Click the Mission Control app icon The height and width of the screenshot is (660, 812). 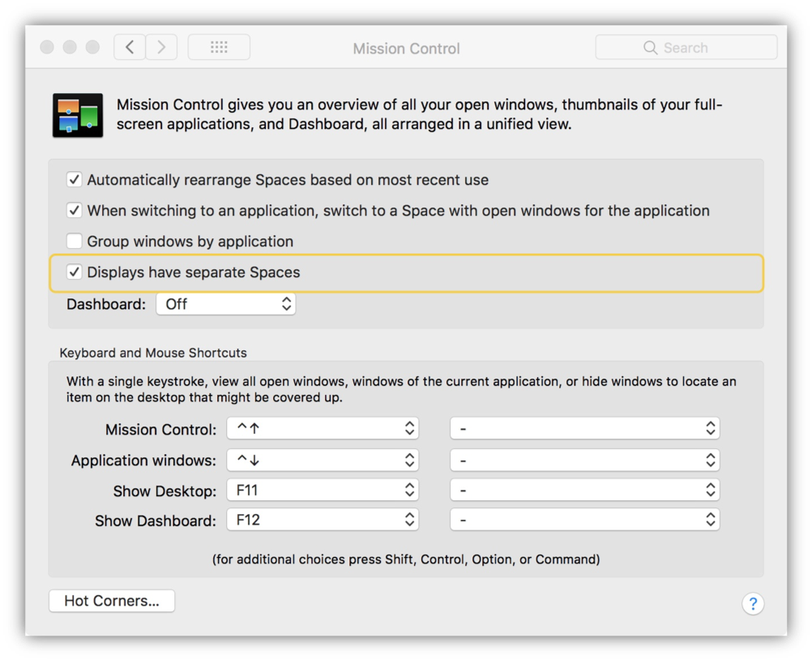[x=78, y=115]
